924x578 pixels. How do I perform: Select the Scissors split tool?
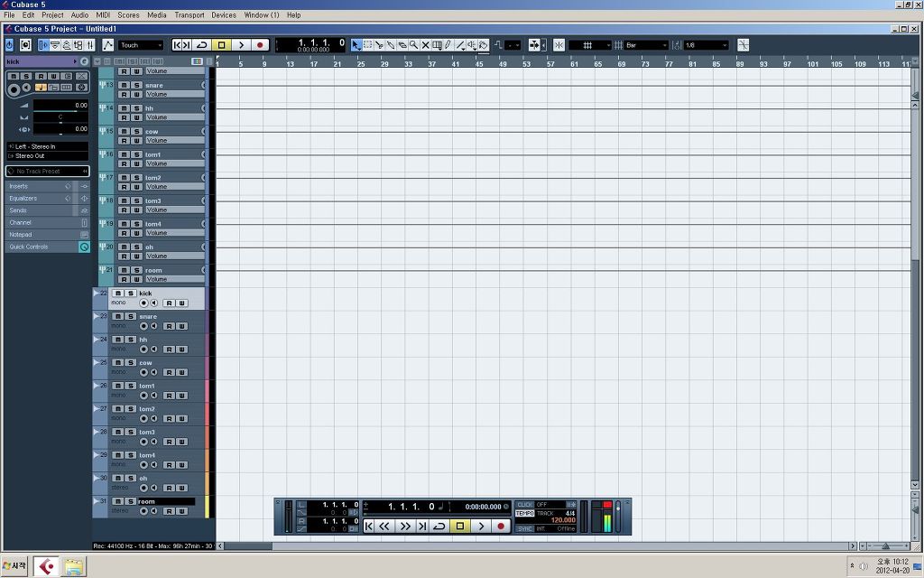379,45
